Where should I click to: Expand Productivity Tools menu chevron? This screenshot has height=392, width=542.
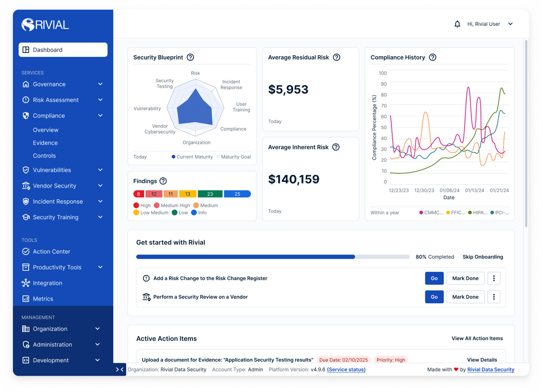(100, 267)
